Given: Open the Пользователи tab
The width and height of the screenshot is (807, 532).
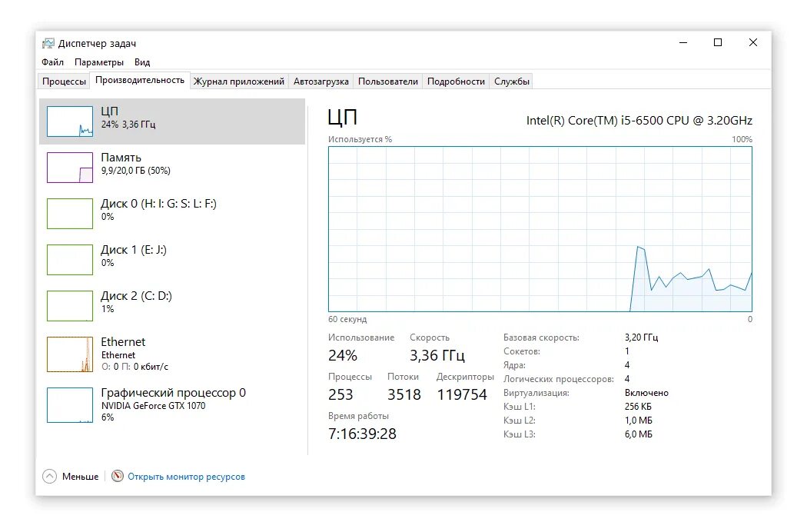Looking at the screenshot, I should pos(388,81).
